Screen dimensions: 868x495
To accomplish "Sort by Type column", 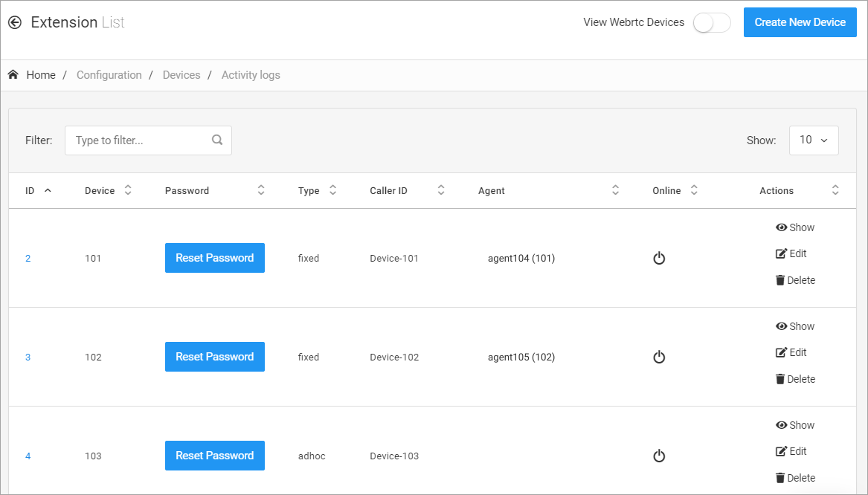I will (332, 190).
